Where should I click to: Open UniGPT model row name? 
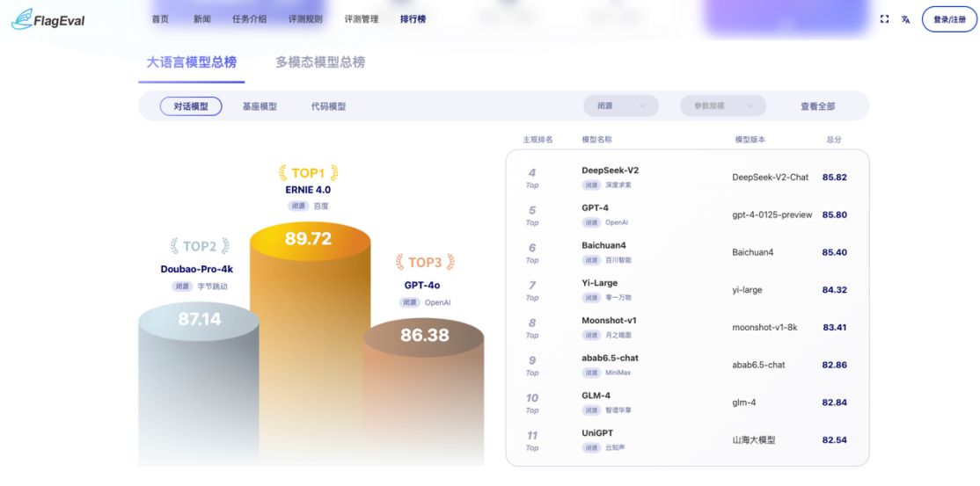click(x=597, y=433)
